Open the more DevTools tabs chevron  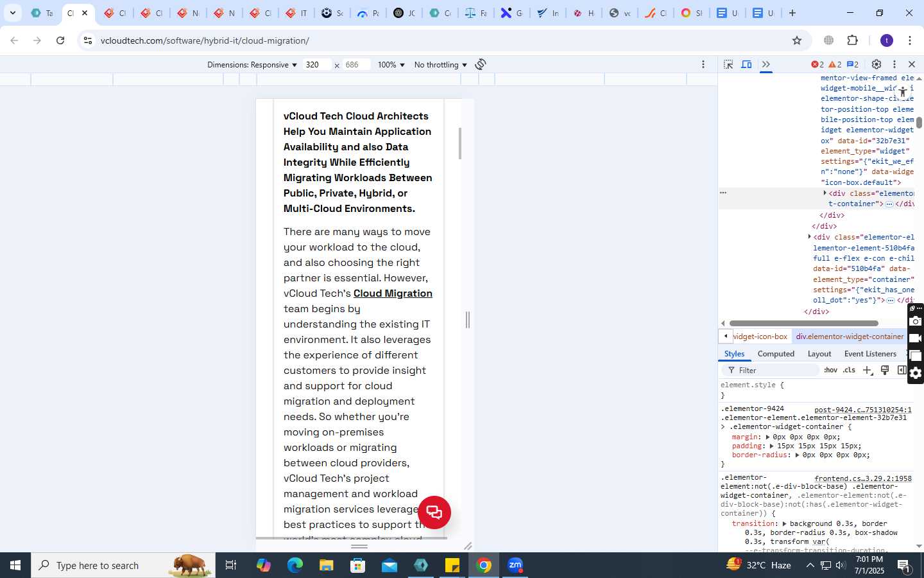tap(766, 64)
